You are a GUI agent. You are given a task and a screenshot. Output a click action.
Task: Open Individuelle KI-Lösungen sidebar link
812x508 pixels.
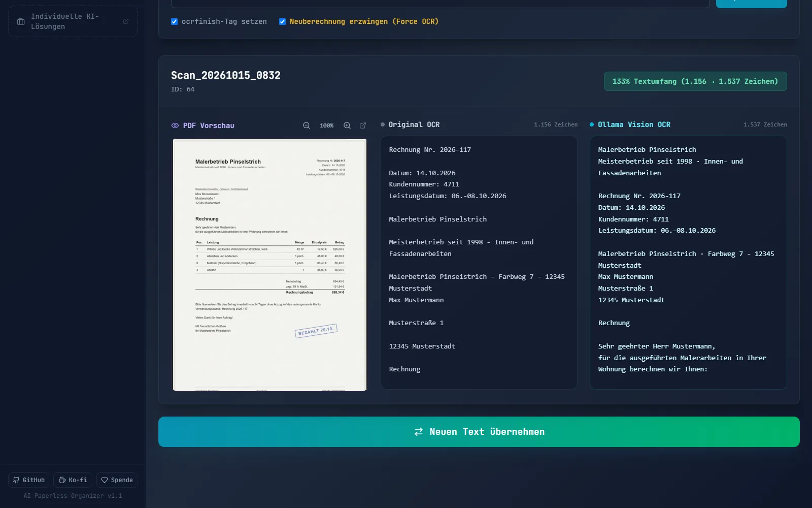click(x=73, y=21)
